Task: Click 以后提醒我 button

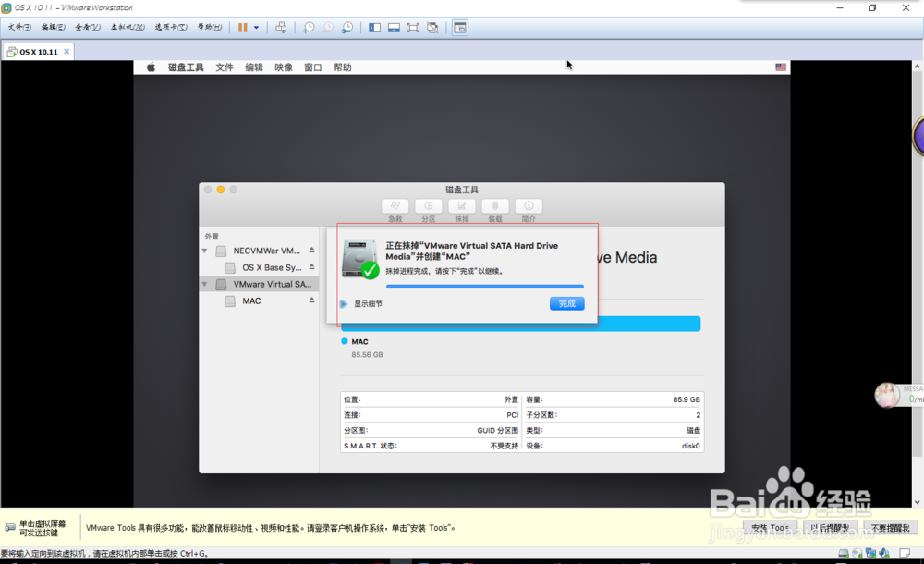Action: [831, 527]
